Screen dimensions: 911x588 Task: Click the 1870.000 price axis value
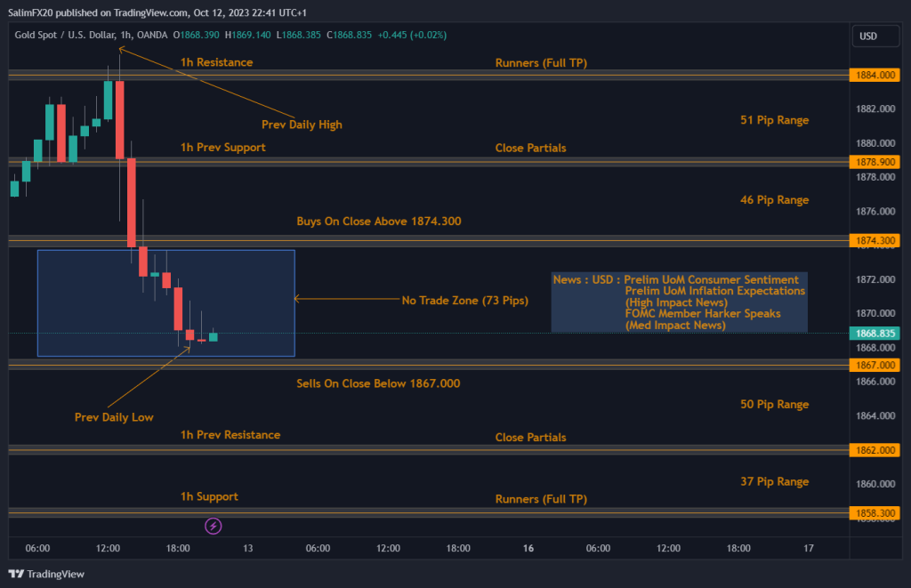[875, 313]
